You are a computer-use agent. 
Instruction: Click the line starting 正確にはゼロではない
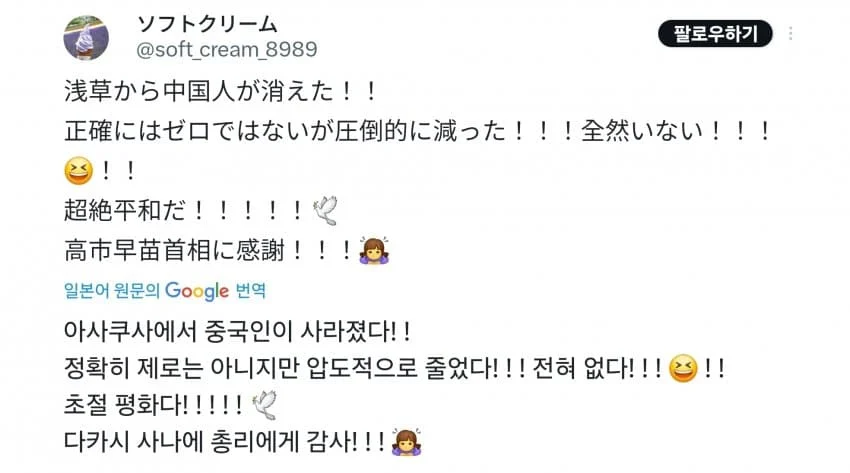(x=417, y=131)
